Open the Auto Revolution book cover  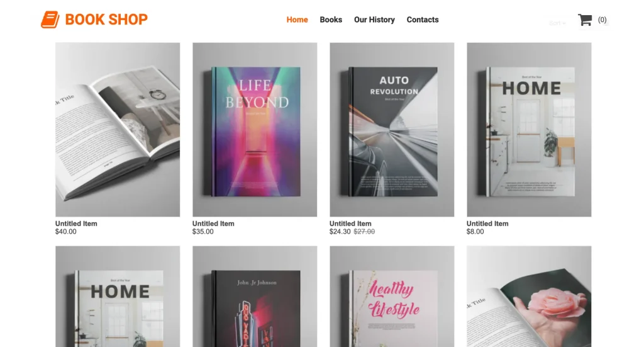point(392,130)
